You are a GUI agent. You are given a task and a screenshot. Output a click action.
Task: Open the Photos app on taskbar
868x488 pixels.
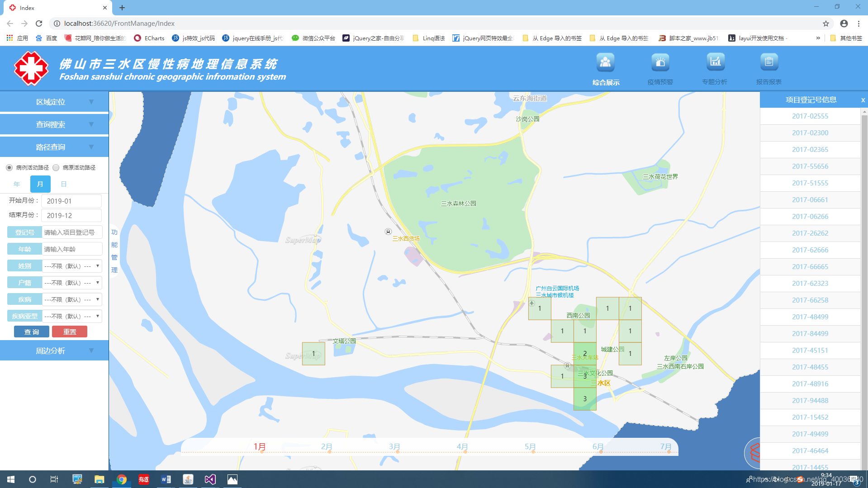(x=232, y=479)
